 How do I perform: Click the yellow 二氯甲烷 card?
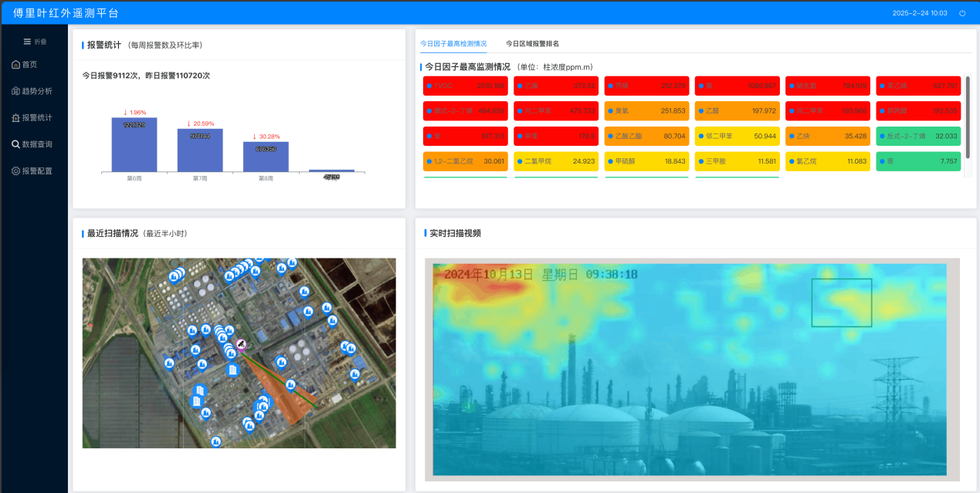[556, 162]
